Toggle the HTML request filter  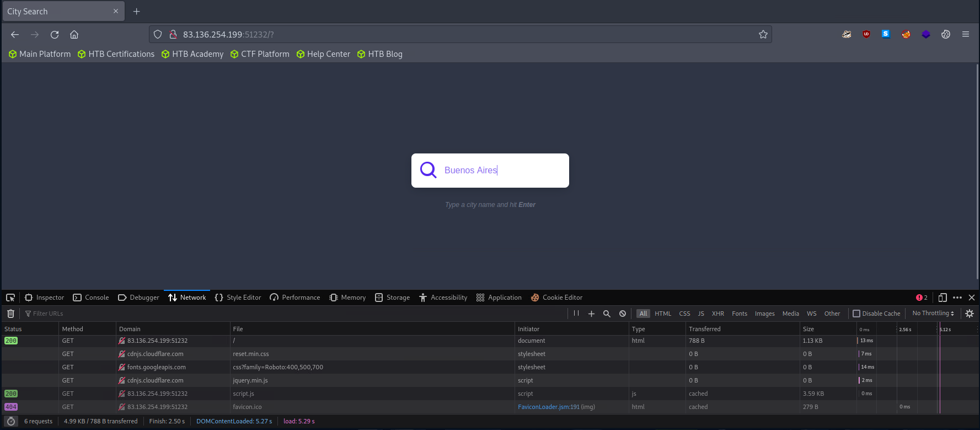[663, 314]
